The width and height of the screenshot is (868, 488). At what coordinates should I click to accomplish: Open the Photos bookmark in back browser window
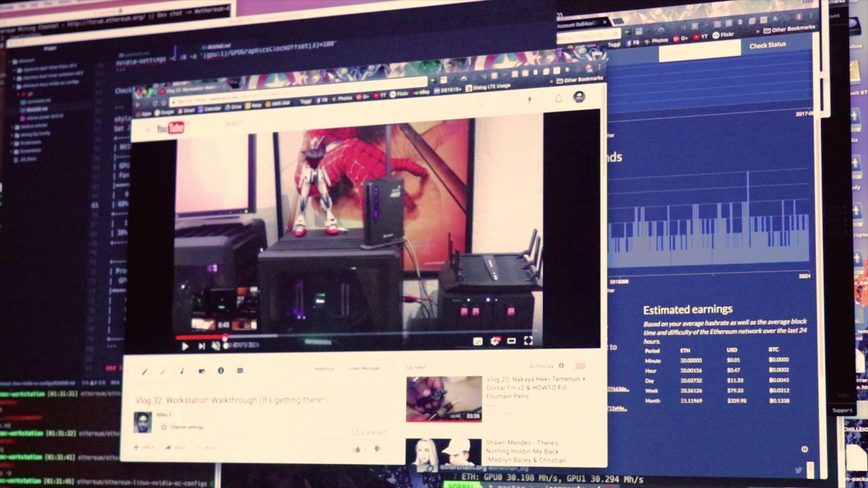(x=656, y=39)
